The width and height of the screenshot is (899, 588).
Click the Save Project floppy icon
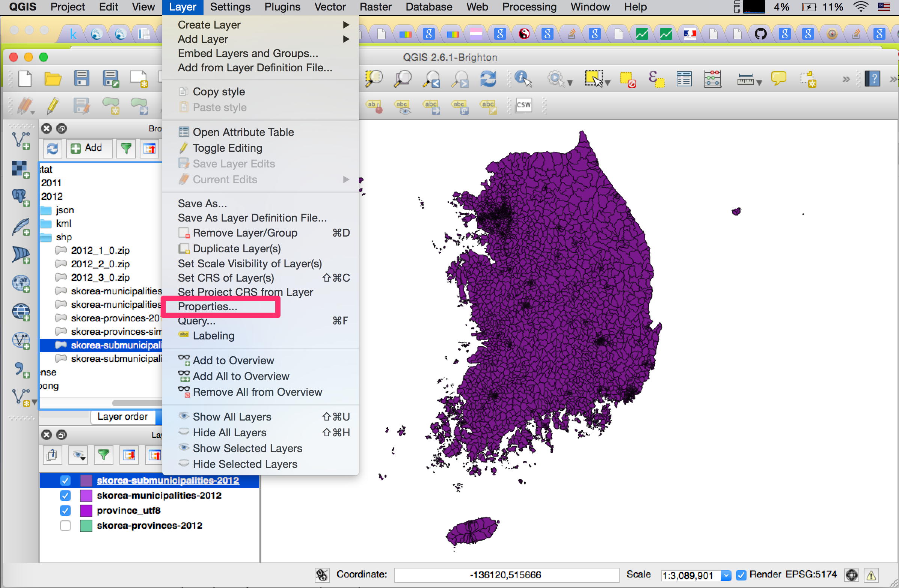[81, 79]
